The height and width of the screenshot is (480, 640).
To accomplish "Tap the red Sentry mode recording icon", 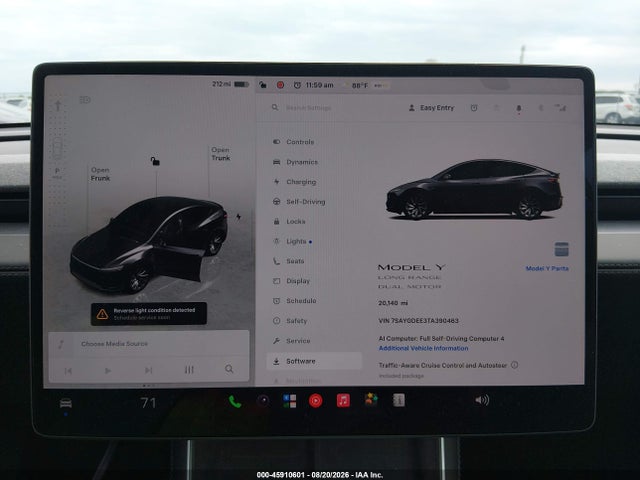I will click(280, 85).
